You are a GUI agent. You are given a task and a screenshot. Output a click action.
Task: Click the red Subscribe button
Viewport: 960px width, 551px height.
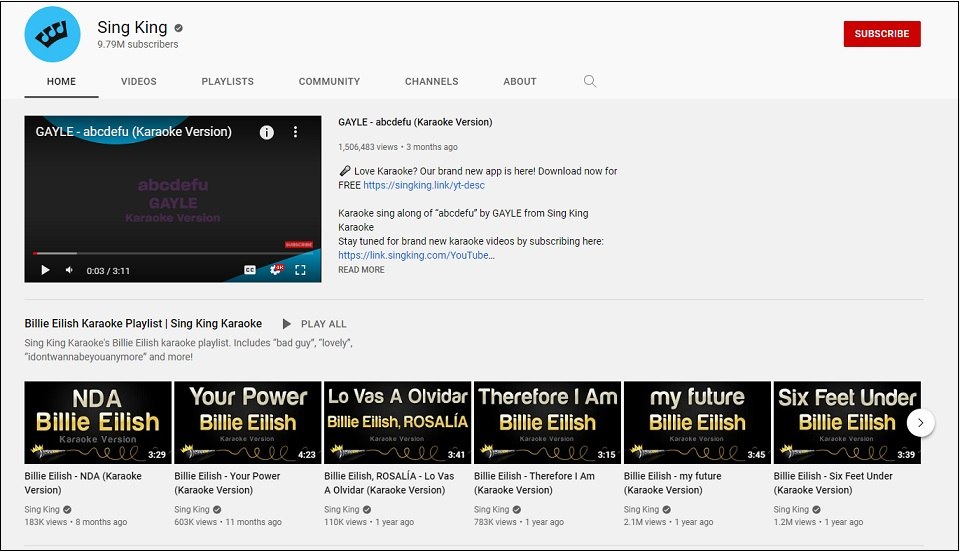click(882, 34)
